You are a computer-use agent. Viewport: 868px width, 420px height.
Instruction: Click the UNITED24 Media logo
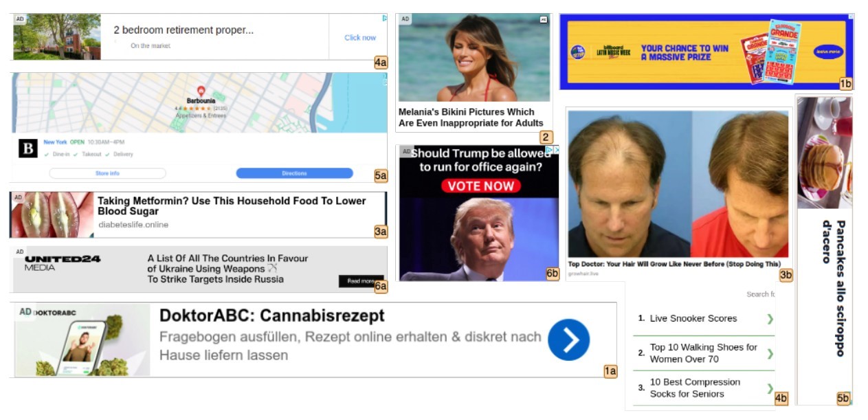click(63, 263)
